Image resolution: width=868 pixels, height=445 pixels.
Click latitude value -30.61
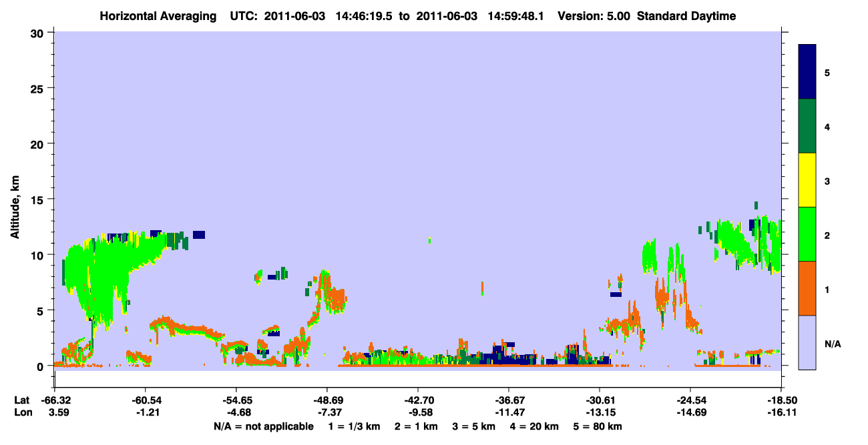point(600,400)
